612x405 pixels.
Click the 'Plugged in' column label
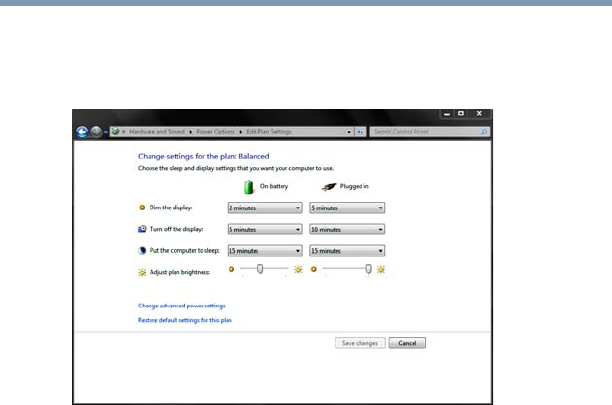(354, 186)
